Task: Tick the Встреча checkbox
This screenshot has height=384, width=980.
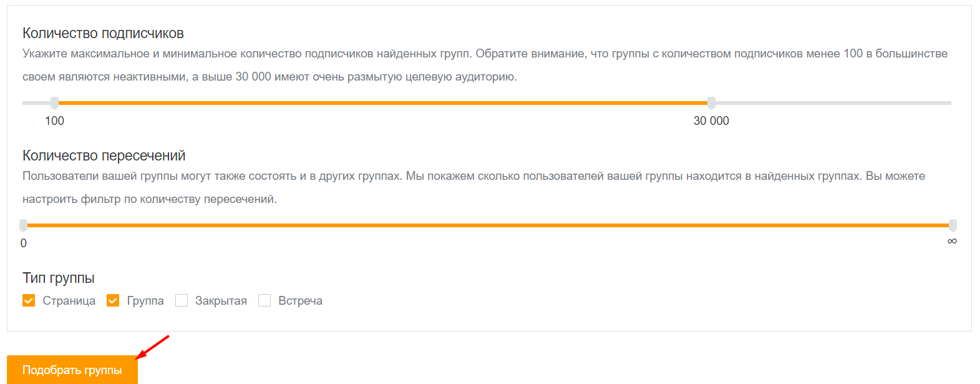Action: coord(264,300)
